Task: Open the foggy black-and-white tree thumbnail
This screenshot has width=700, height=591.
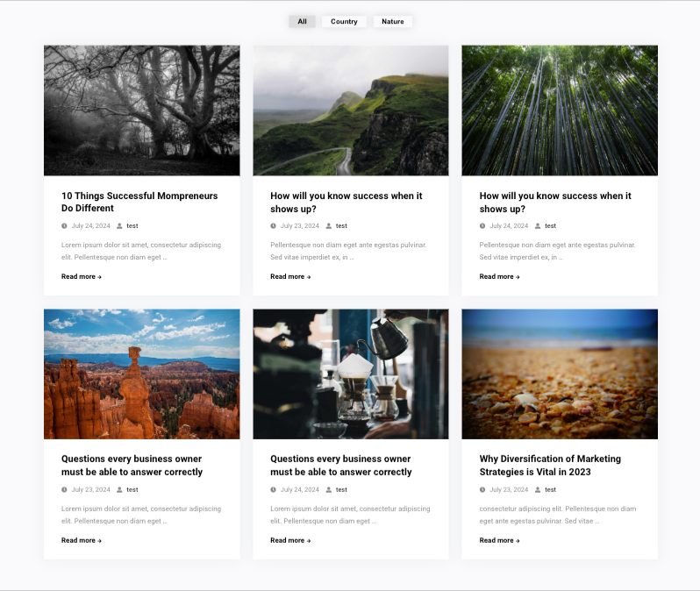Action: 141,110
